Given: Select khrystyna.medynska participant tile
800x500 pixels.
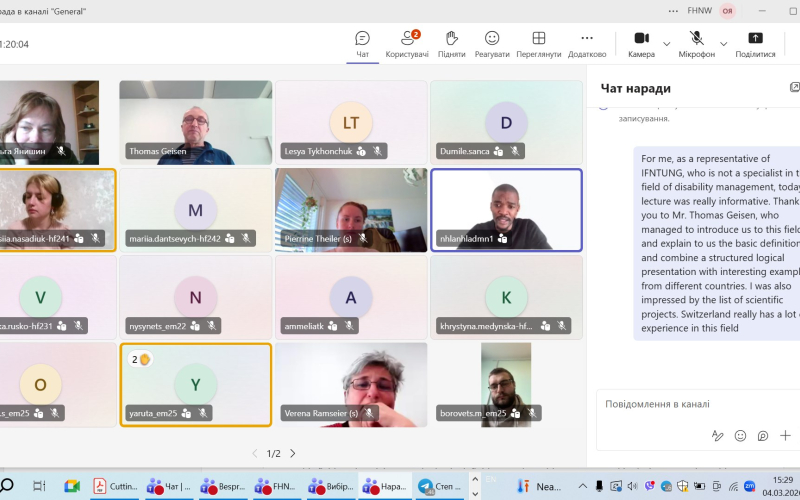Looking at the screenshot, I should click(x=506, y=297).
